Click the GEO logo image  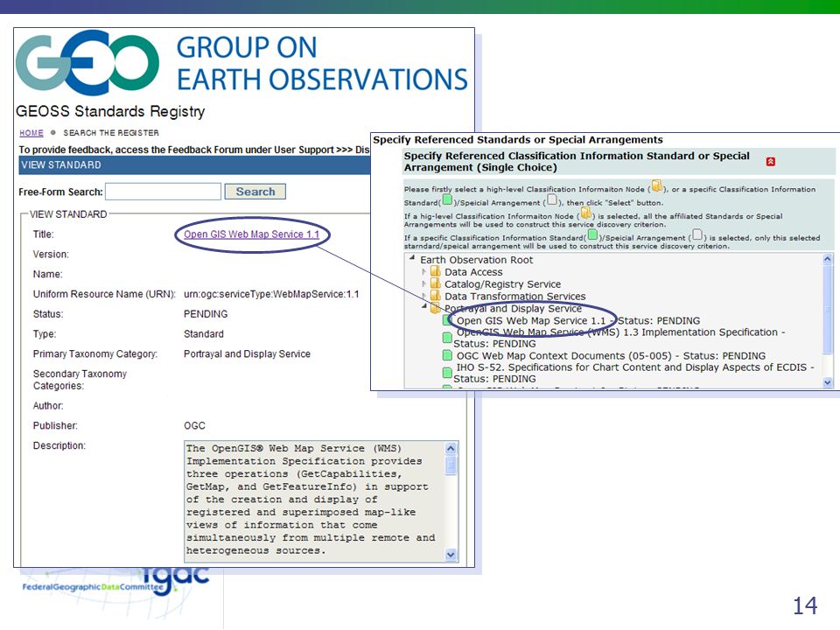(x=87, y=63)
